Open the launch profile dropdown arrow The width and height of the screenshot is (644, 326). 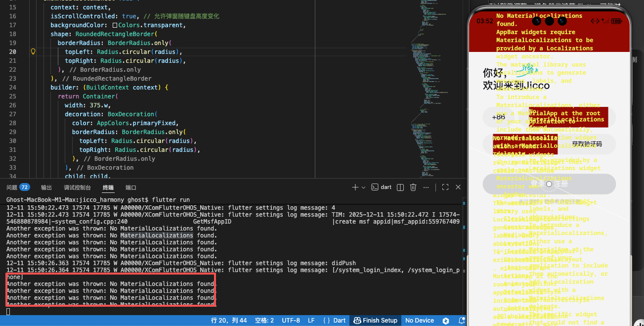click(363, 187)
